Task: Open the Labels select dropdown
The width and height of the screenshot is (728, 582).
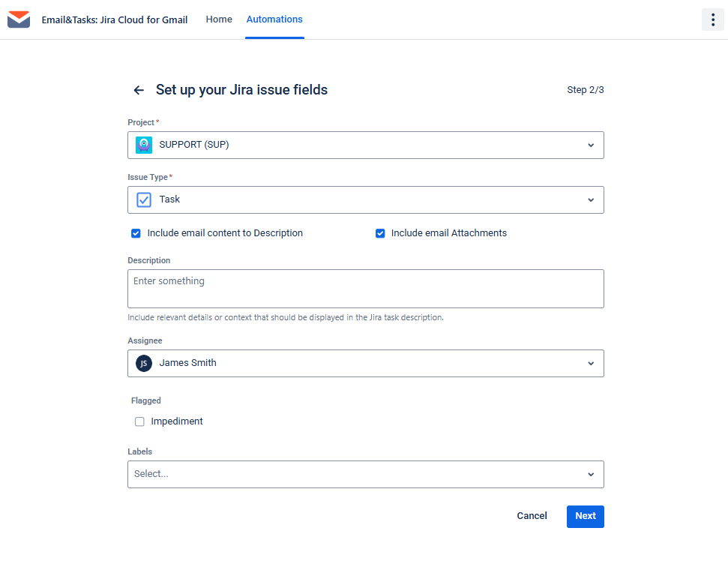Action: point(365,474)
